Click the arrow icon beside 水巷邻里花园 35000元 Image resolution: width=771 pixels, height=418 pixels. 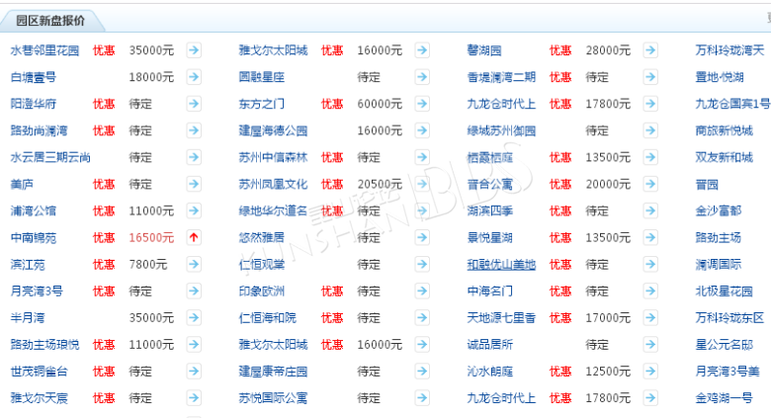click(194, 50)
